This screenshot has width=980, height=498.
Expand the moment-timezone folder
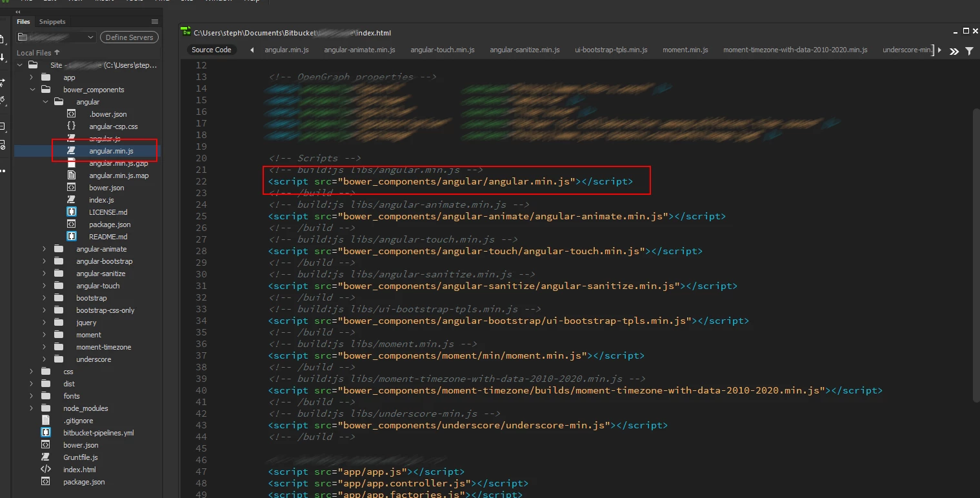45,347
